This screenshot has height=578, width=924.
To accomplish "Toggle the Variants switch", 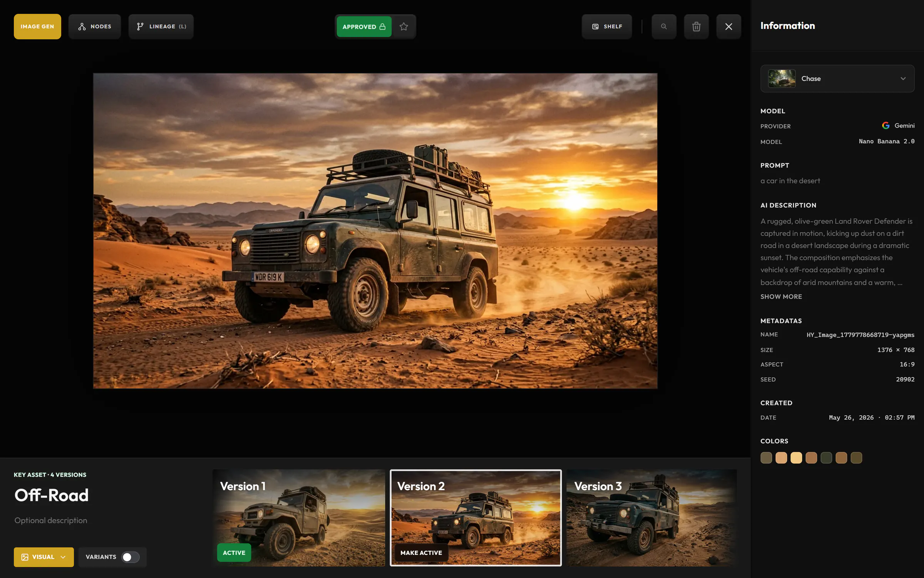I will (131, 557).
